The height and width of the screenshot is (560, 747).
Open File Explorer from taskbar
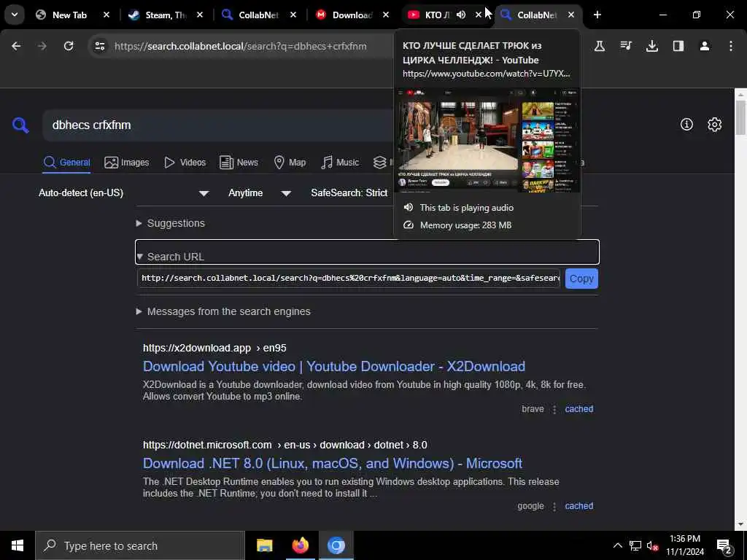[x=264, y=545]
